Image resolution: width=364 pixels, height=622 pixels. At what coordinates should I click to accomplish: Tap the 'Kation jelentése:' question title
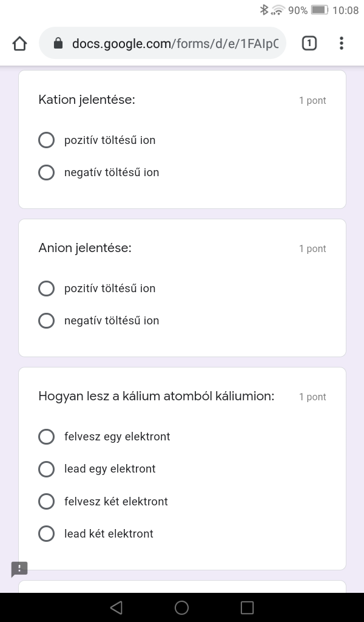pyautogui.click(x=87, y=100)
